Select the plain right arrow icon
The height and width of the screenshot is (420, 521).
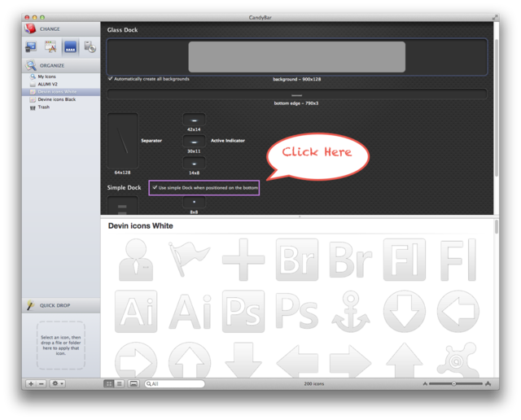click(x=351, y=361)
